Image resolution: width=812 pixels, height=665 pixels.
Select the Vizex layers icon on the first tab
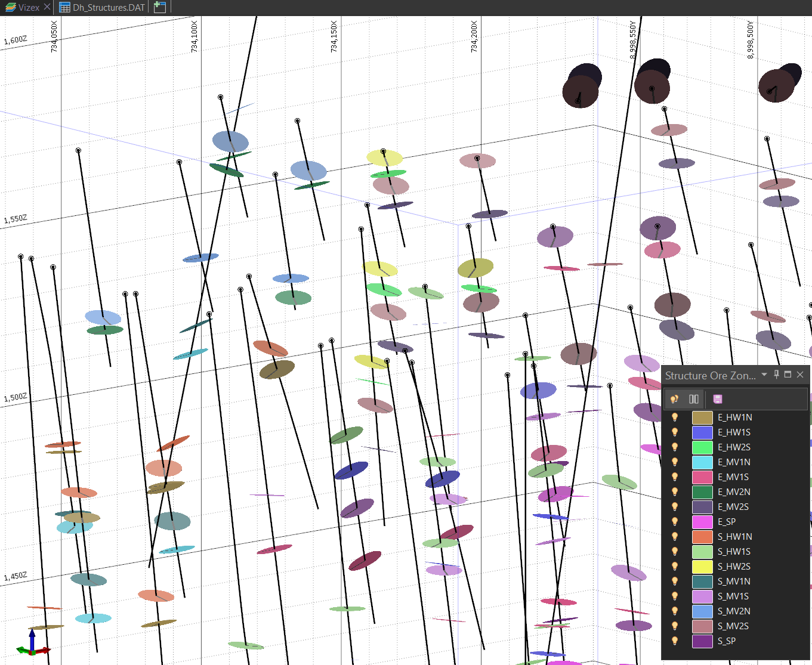tap(11, 7)
